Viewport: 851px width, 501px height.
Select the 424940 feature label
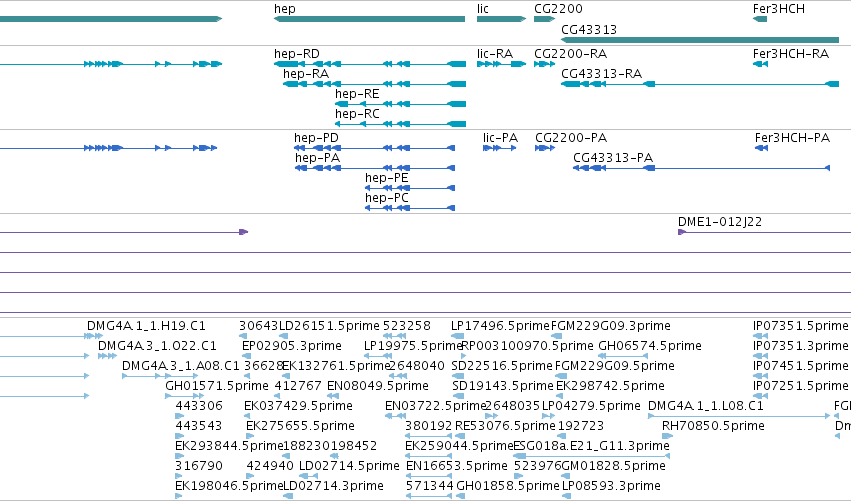pyautogui.click(x=270, y=466)
